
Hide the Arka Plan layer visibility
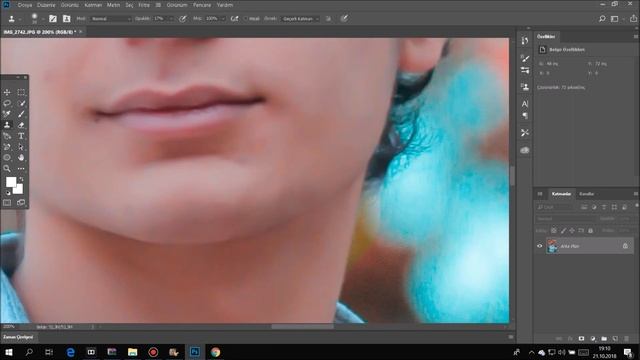click(540, 246)
